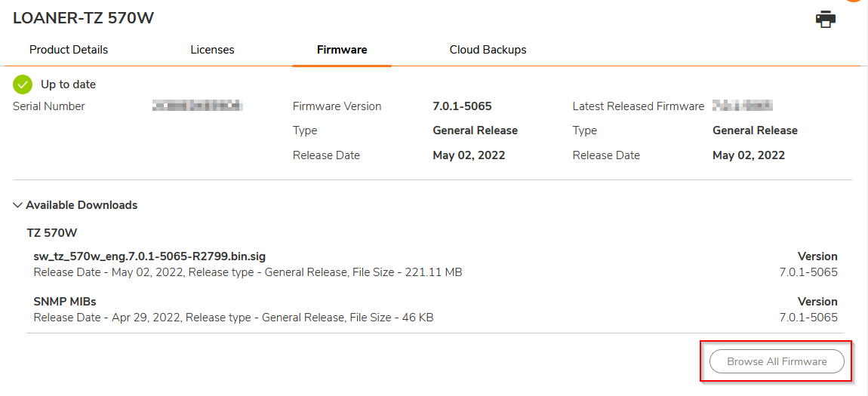Click the blurred Latest Released Firmware value
The image size is (868, 396).
tap(743, 105)
